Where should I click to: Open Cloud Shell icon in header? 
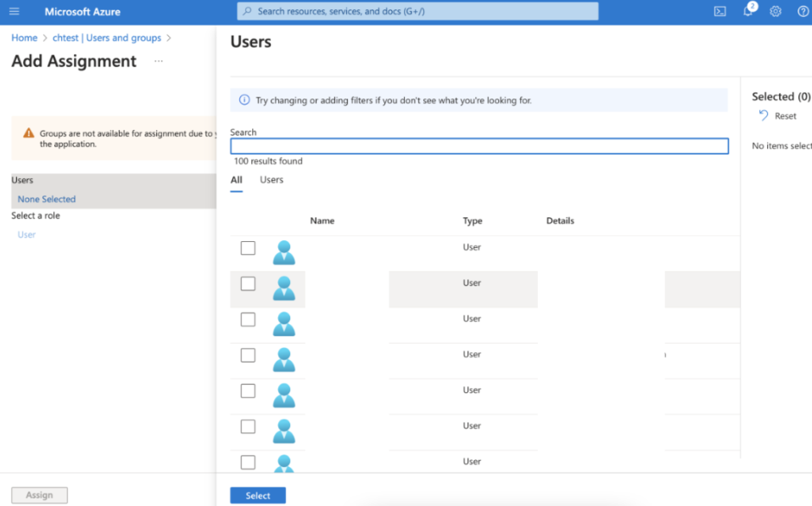click(x=720, y=11)
